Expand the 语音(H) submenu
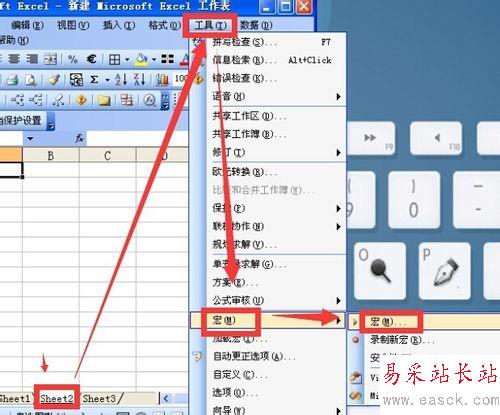This screenshot has width=500, height=415. [268, 96]
